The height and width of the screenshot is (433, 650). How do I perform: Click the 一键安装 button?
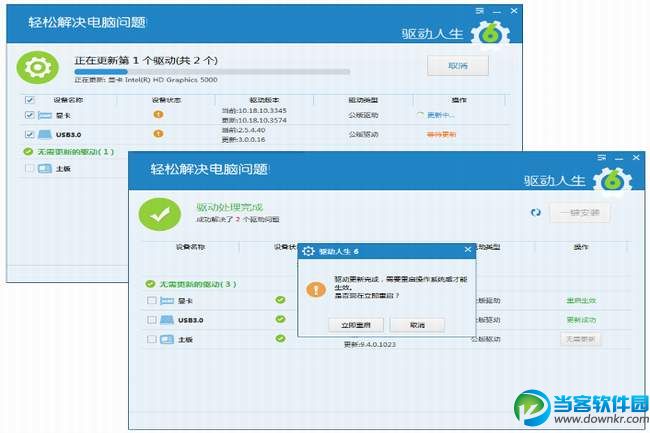580,213
